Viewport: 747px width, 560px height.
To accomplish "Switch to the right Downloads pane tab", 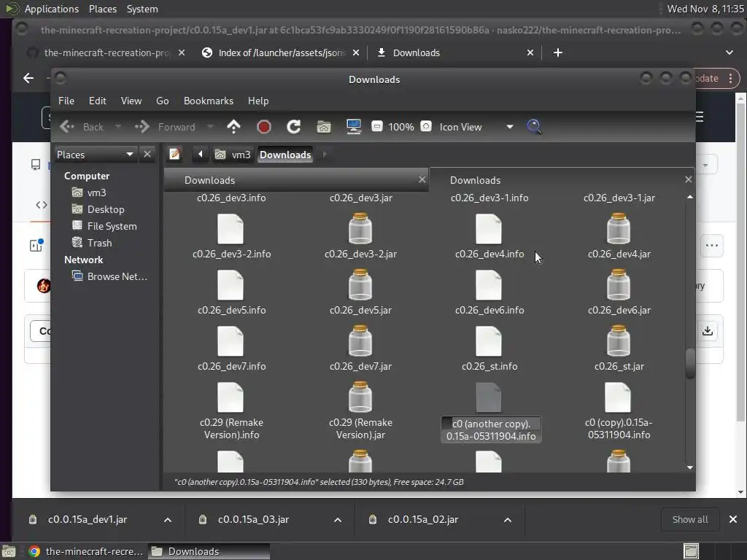I will coord(561,180).
